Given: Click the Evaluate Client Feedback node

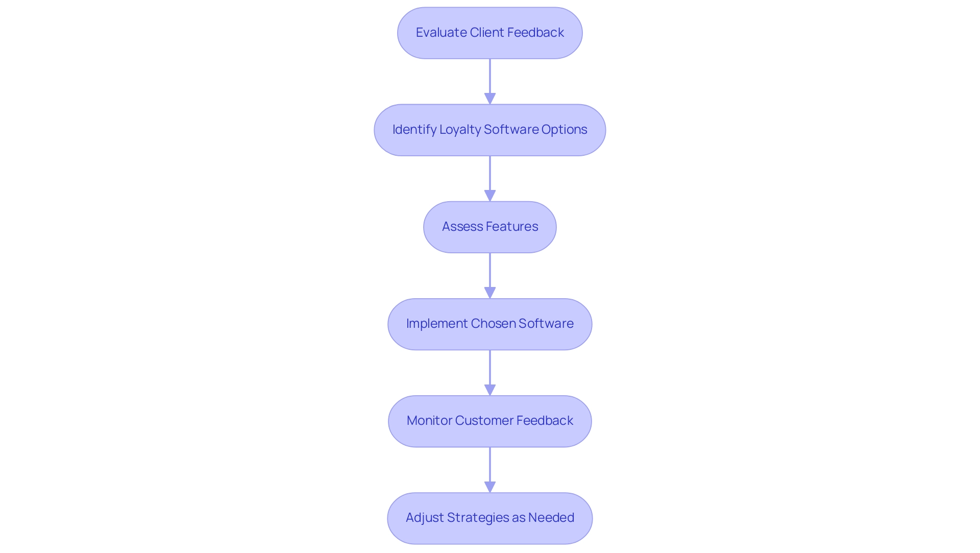Looking at the screenshot, I should click(x=489, y=32).
